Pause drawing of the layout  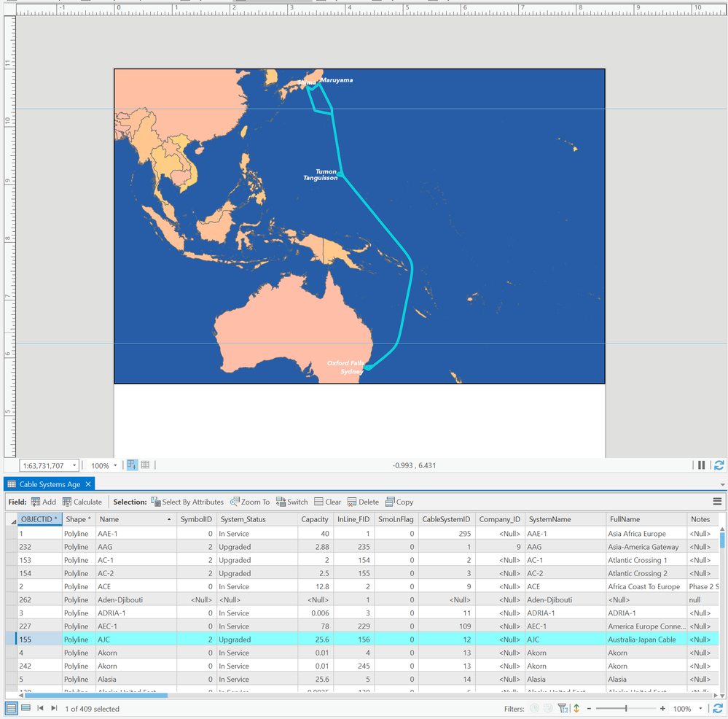[x=701, y=465]
